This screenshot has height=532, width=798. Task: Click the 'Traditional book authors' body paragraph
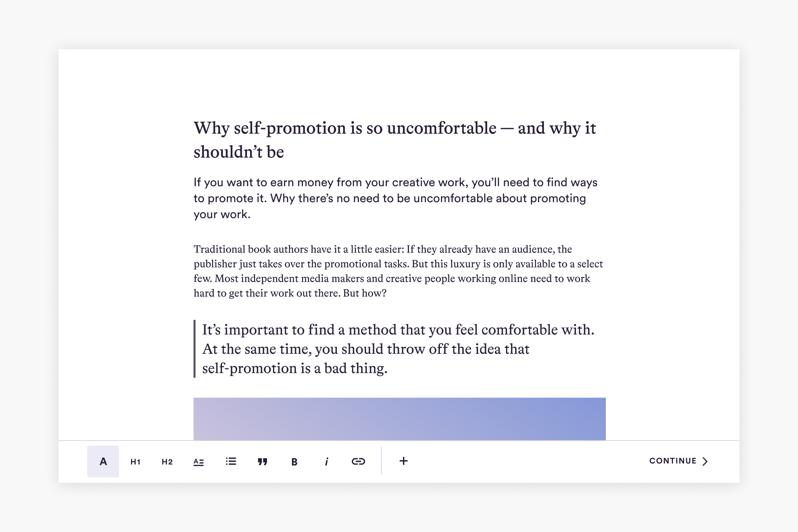[x=398, y=271]
